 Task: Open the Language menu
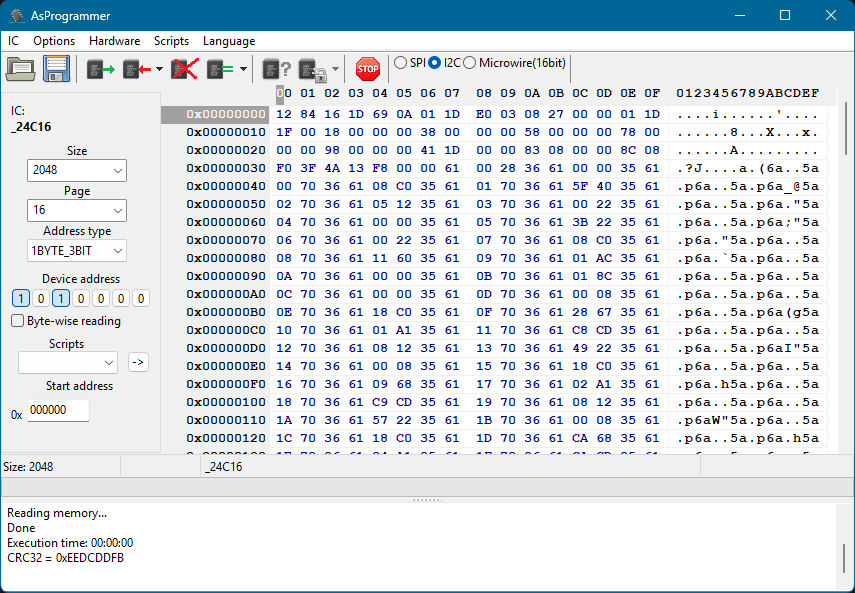click(229, 41)
